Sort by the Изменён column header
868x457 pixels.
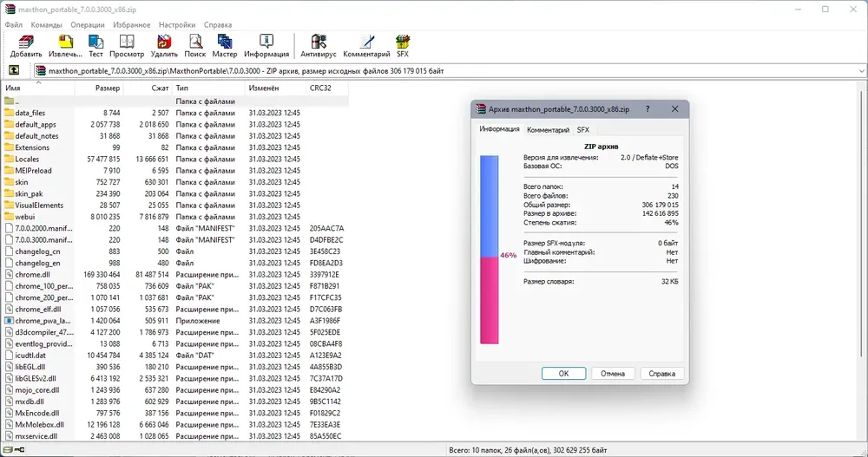[275, 88]
